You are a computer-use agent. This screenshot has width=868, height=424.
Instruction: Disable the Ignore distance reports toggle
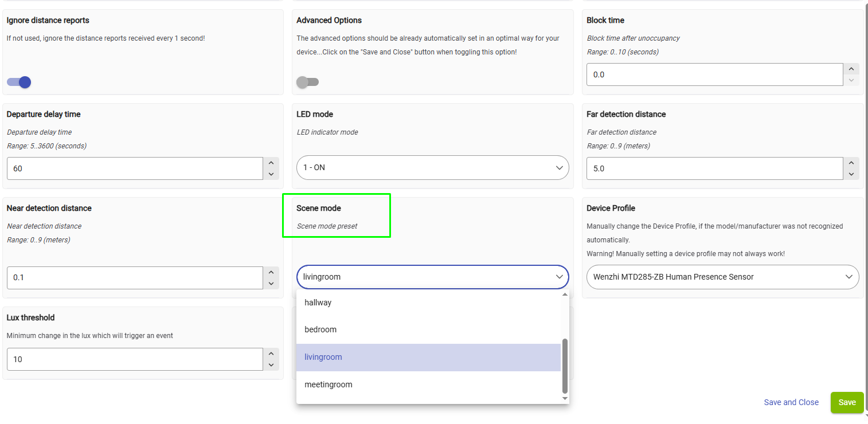(19, 82)
